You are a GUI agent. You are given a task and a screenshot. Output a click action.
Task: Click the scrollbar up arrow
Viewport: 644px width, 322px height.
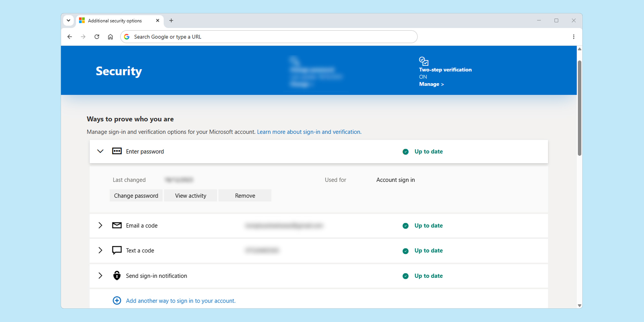[579, 49]
